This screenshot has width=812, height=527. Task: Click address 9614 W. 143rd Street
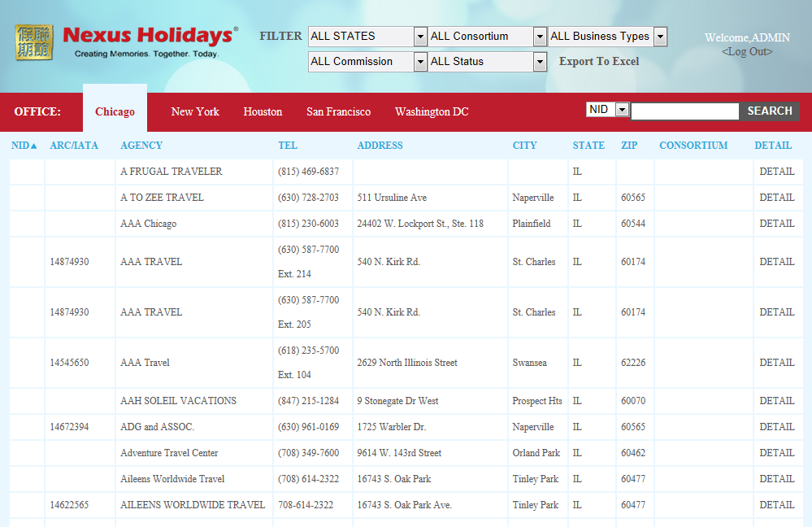click(399, 452)
